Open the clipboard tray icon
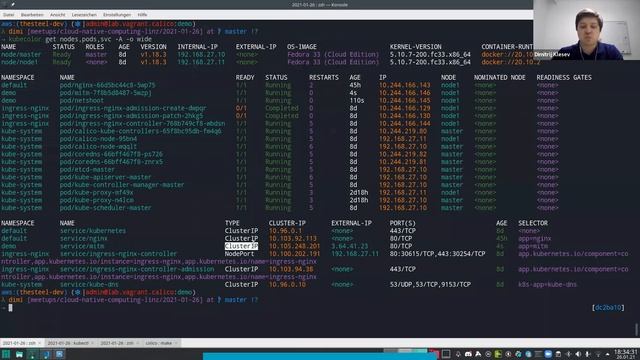 558,354
